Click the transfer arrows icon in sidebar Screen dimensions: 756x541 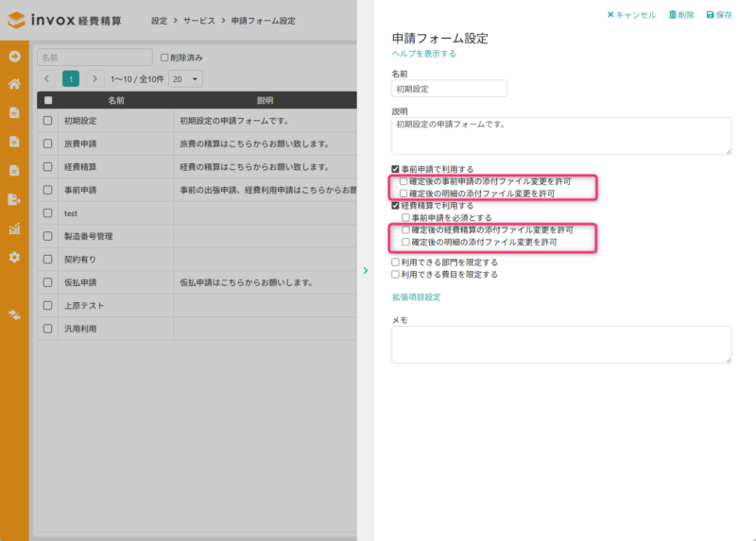click(14, 315)
